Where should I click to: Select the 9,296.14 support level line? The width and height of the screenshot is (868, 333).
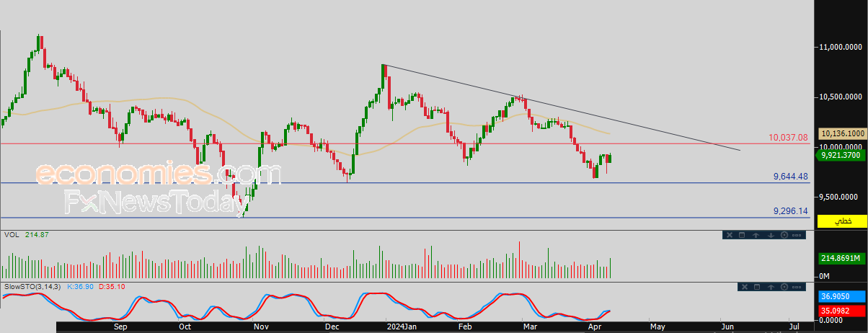[x=404, y=218]
